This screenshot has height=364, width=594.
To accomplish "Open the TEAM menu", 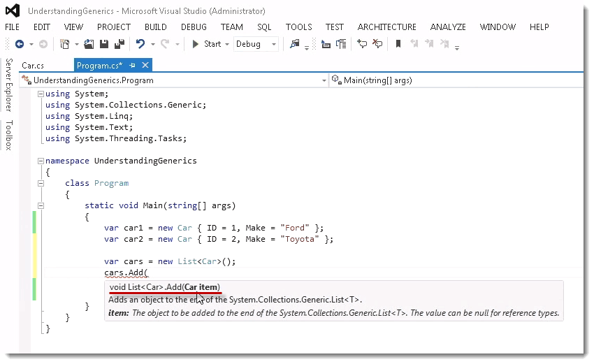I will (x=232, y=27).
